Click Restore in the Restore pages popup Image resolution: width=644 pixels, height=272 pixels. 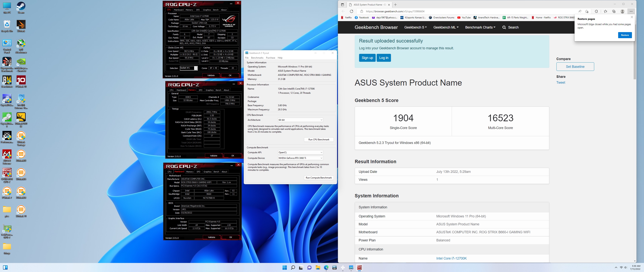coord(625,35)
